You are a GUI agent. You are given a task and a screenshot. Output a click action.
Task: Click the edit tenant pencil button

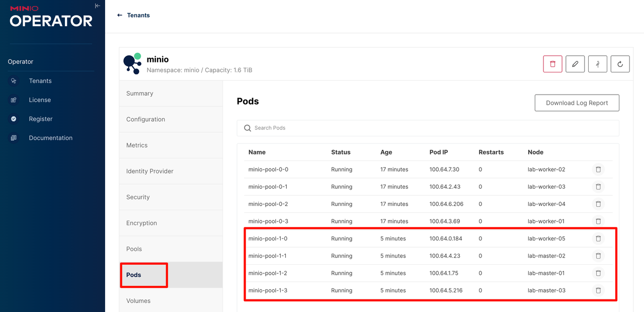click(x=575, y=64)
